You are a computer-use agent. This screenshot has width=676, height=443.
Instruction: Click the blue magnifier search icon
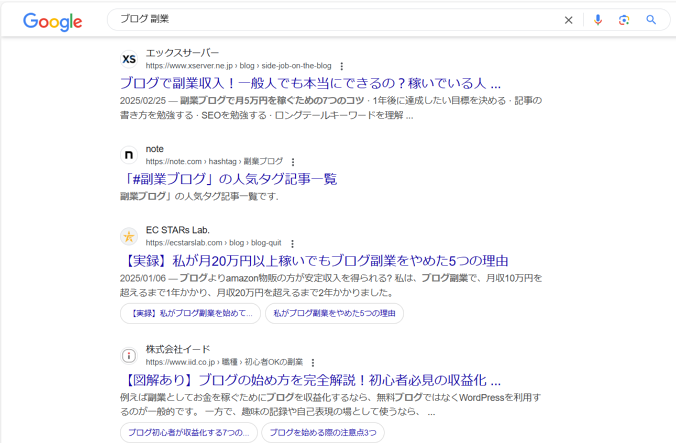pos(651,20)
